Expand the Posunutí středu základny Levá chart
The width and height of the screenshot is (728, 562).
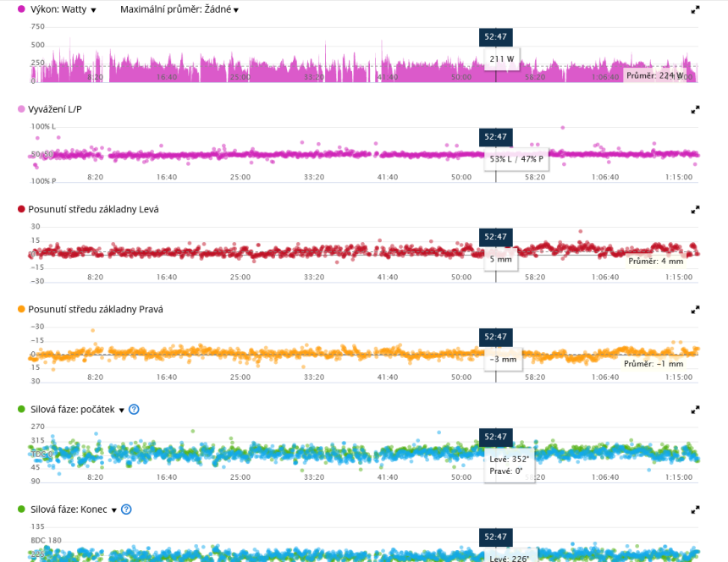pos(695,210)
